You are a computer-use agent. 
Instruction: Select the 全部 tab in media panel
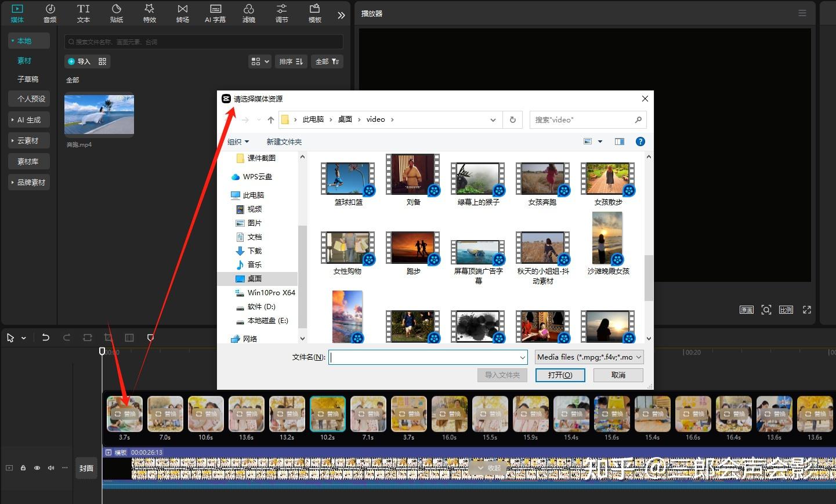pyautogui.click(x=73, y=79)
